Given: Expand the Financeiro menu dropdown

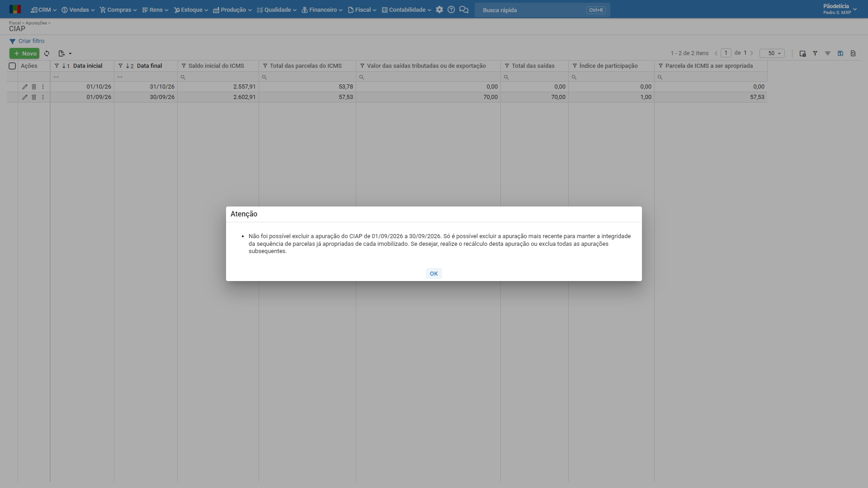Looking at the screenshot, I should click(x=322, y=9).
